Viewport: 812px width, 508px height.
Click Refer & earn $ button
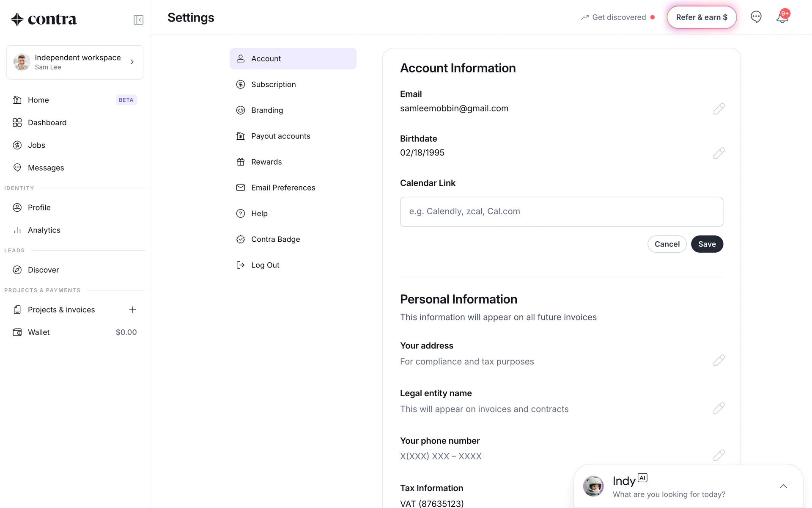702,17
